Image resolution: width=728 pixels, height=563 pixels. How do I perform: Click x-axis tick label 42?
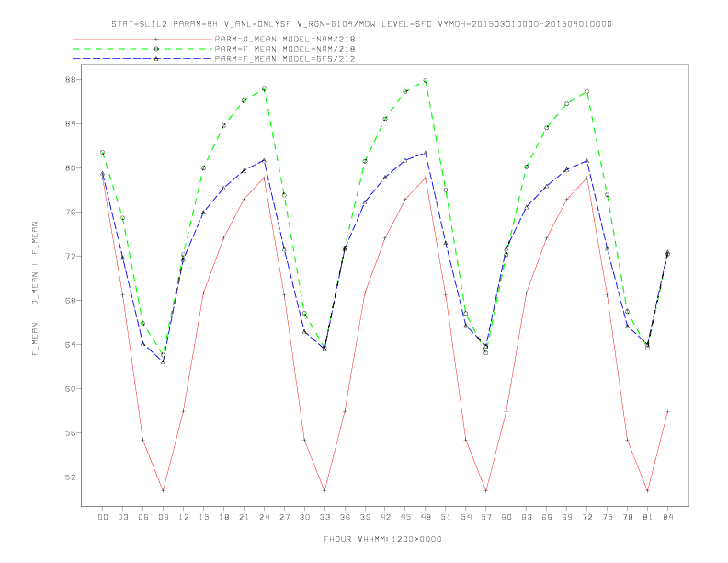[x=385, y=517]
